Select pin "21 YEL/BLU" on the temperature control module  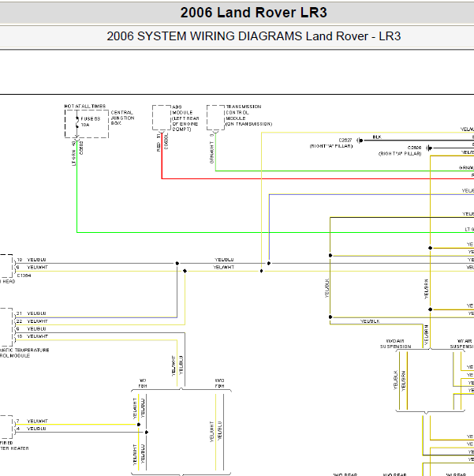(32, 313)
